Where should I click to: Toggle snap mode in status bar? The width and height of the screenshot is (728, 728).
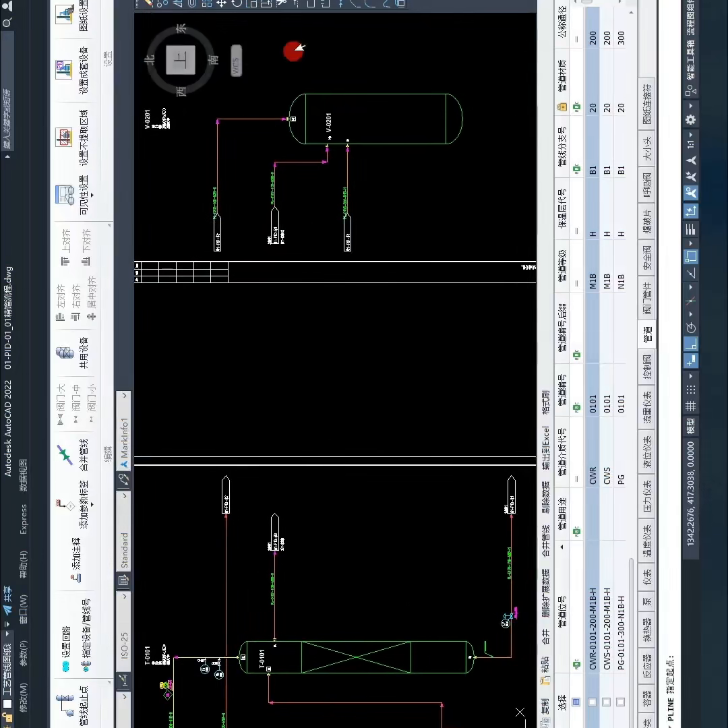tap(690, 389)
